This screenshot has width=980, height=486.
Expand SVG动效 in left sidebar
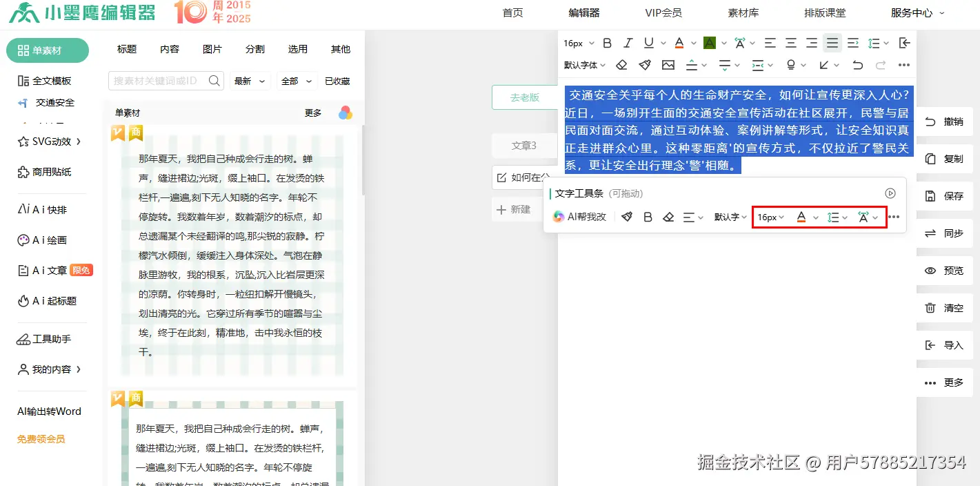pyautogui.click(x=50, y=142)
